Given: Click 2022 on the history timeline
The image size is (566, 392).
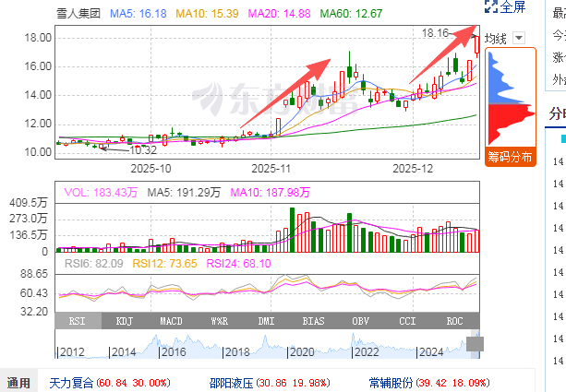Looking at the screenshot, I should [x=367, y=352].
